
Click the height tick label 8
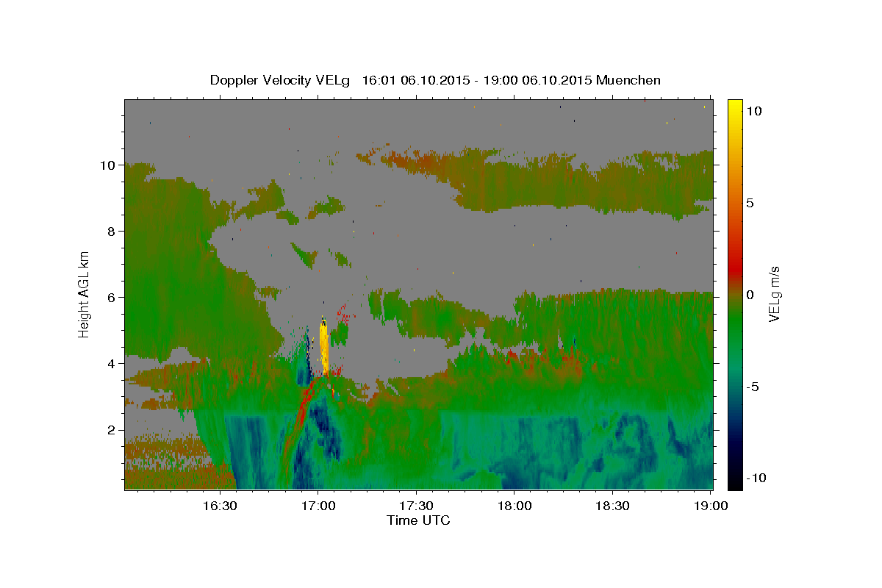pos(112,232)
